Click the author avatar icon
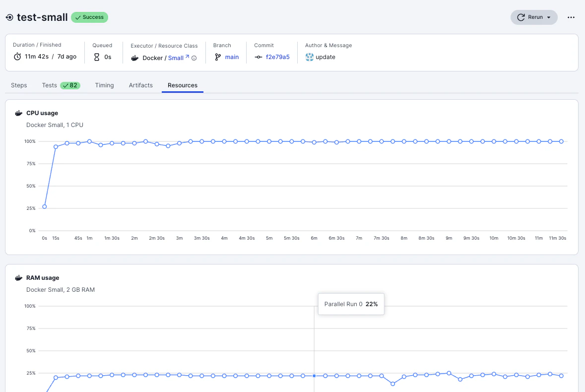The width and height of the screenshot is (585, 392). pos(309,57)
